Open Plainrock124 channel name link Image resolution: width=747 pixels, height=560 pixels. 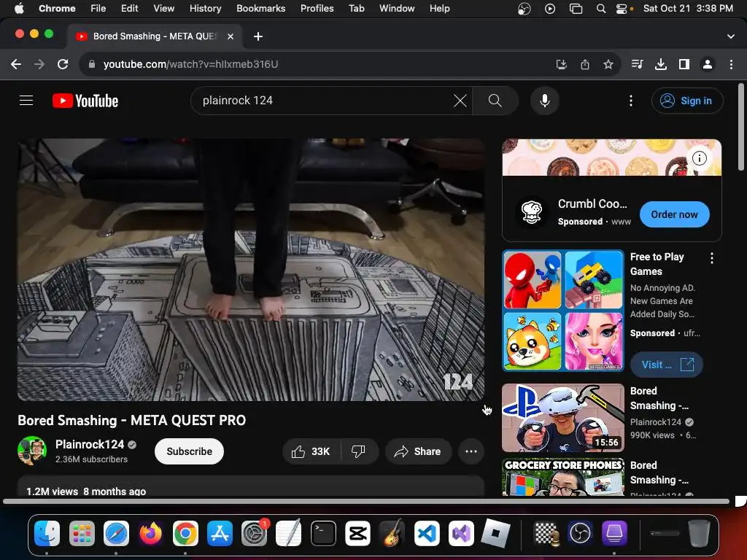point(90,444)
